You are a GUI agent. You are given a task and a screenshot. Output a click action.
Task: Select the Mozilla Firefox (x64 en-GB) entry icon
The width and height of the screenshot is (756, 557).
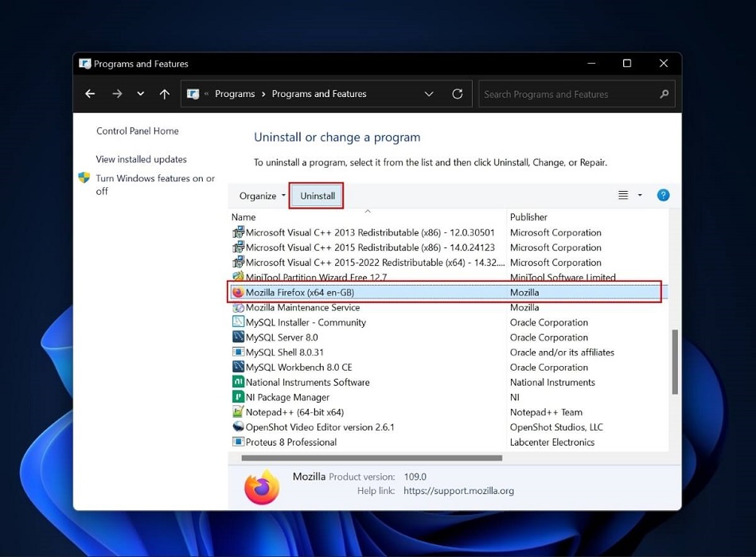tap(238, 292)
